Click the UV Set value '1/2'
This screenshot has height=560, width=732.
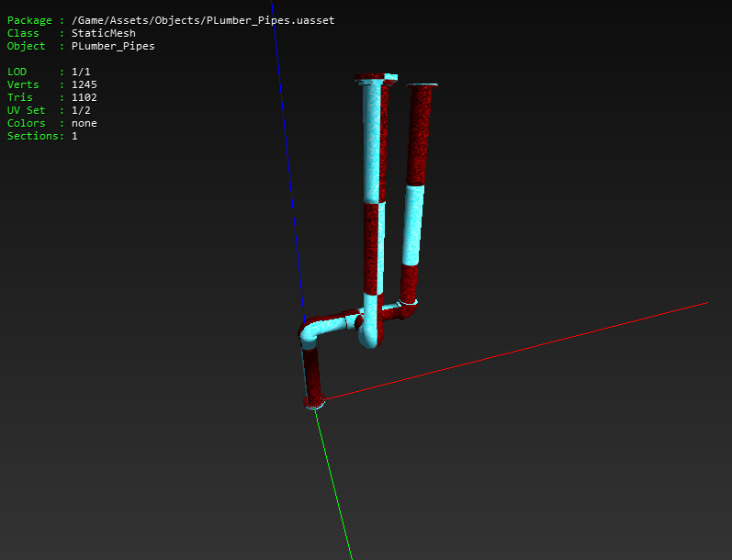(x=81, y=110)
